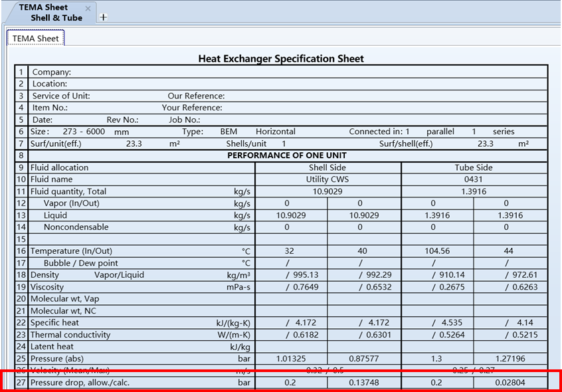
Task: Select thermal conductivity 0.6182
Action: (306, 335)
